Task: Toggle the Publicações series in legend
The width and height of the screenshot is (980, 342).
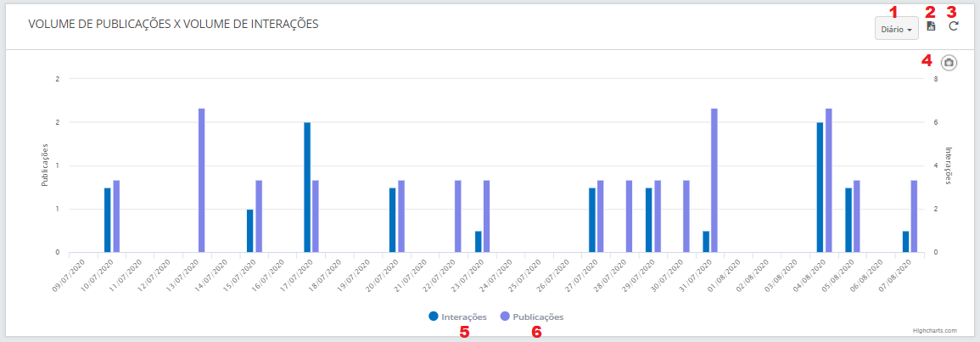Action: (x=532, y=317)
